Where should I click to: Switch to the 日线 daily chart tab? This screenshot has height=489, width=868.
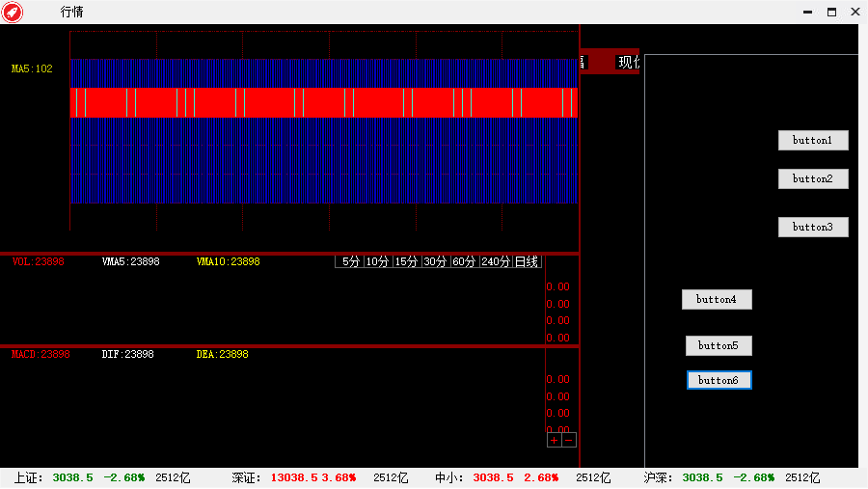527,262
